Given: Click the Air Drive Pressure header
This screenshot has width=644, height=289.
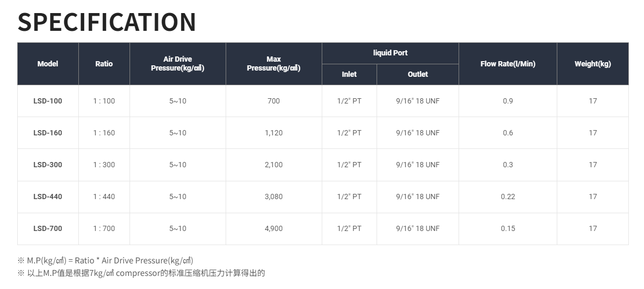Looking at the screenshot, I should pyautogui.click(x=178, y=64).
